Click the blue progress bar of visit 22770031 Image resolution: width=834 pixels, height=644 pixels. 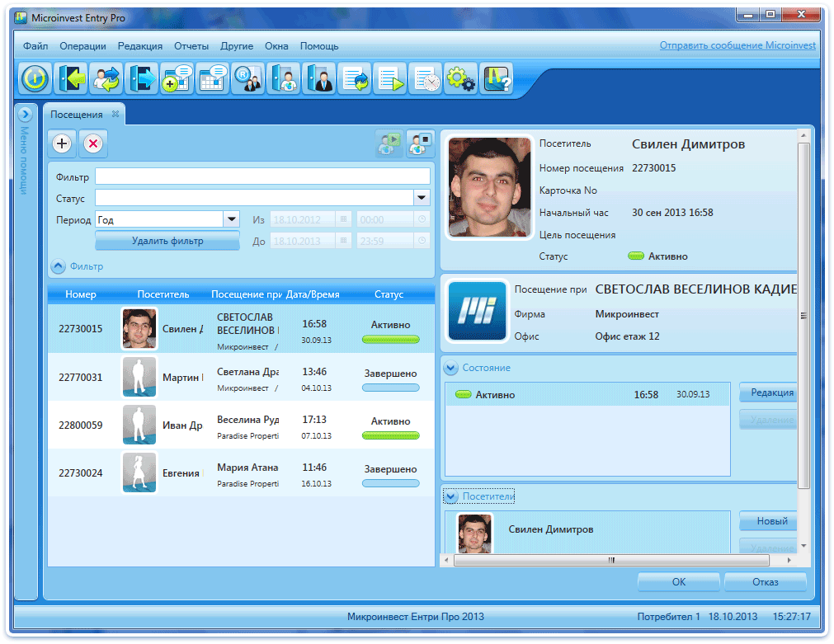[x=390, y=388]
